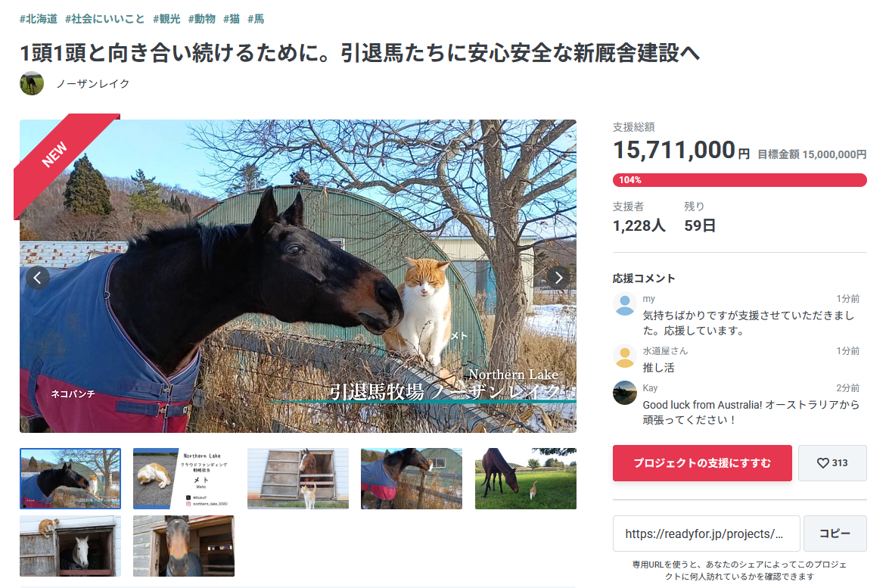Like the project via heart button 313
The image size is (889, 588).
pyautogui.click(x=832, y=463)
